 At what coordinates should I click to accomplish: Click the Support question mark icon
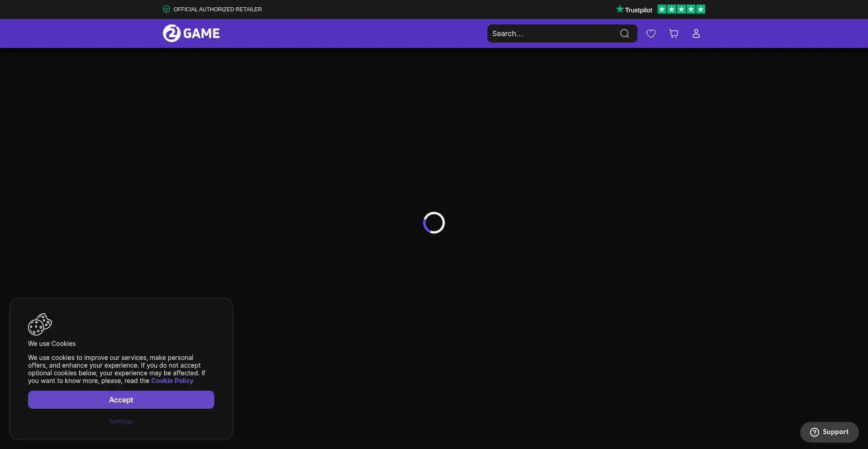(x=815, y=432)
